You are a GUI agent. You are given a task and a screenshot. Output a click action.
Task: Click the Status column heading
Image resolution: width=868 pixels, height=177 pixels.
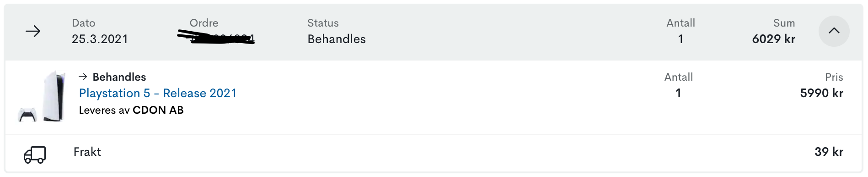(323, 23)
